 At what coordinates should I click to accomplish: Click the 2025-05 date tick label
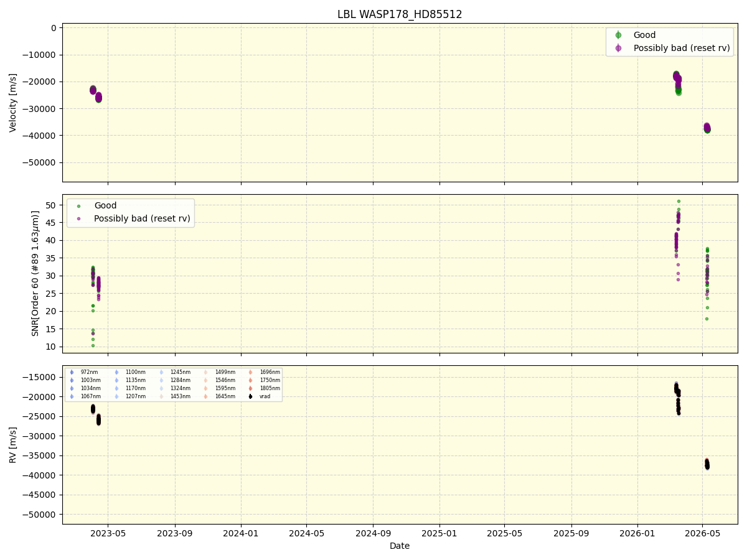[505, 533]
